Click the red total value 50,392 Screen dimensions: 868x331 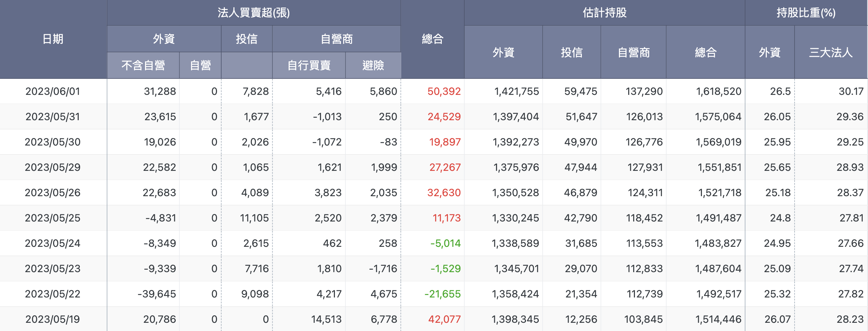[444, 91]
